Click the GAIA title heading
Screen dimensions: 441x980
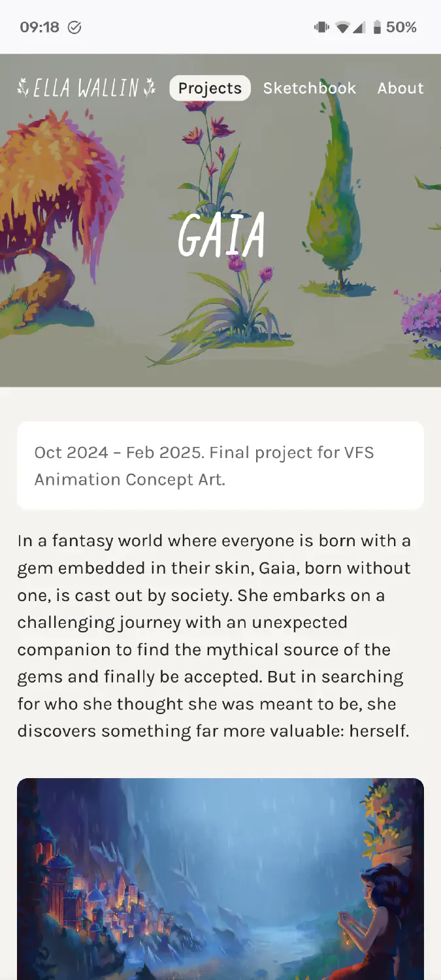click(221, 235)
